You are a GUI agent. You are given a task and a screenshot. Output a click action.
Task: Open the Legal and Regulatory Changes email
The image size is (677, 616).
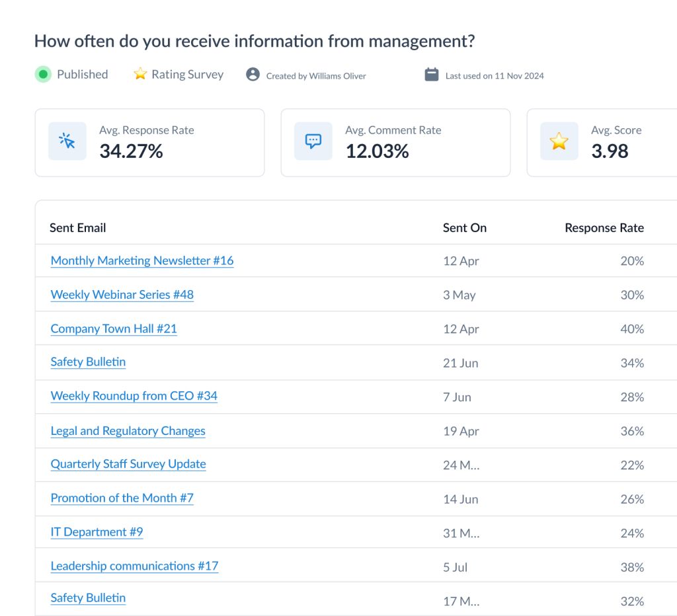[x=128, y=430]
